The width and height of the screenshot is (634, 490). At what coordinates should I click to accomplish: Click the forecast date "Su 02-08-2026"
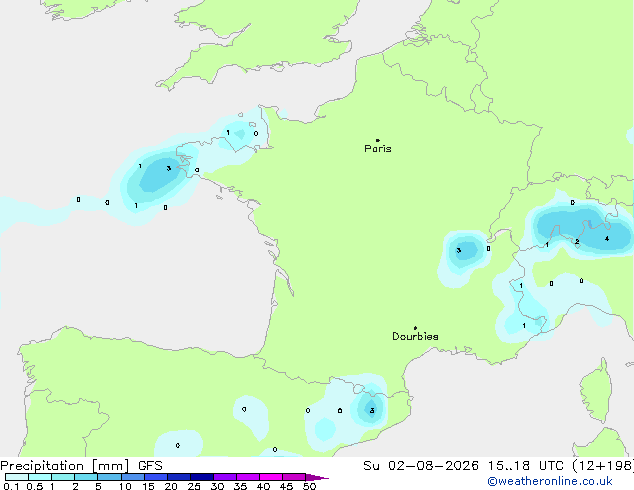pos(421,466)
